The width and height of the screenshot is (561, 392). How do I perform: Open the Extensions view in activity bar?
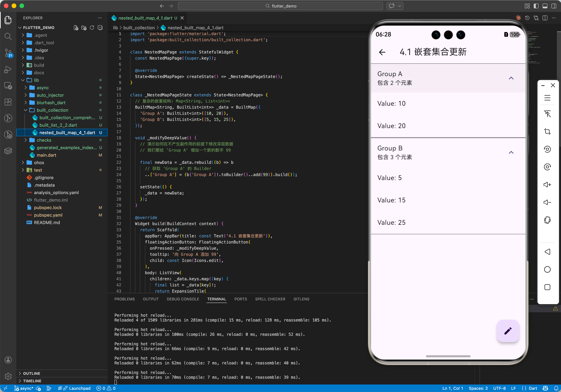point(8,102)
